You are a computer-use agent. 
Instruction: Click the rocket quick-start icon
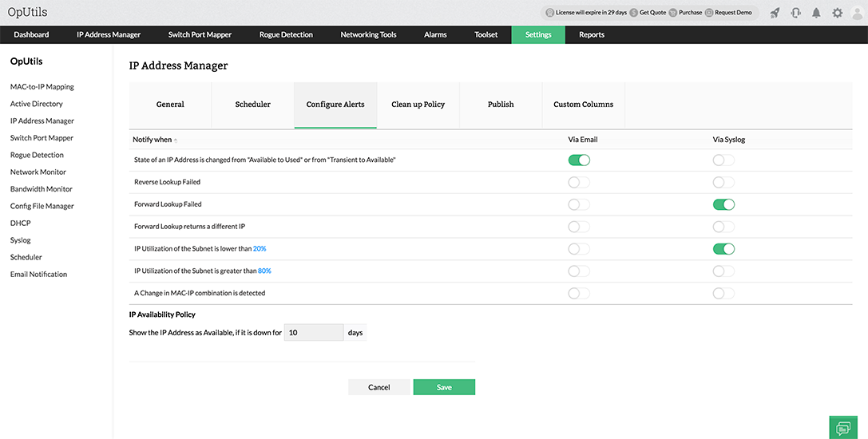coord(775,13)
